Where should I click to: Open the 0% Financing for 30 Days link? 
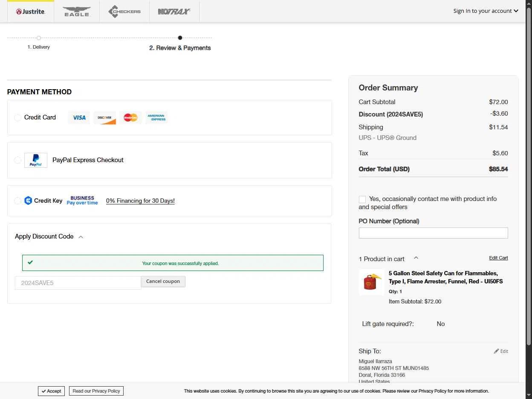(x=140, y=201)
